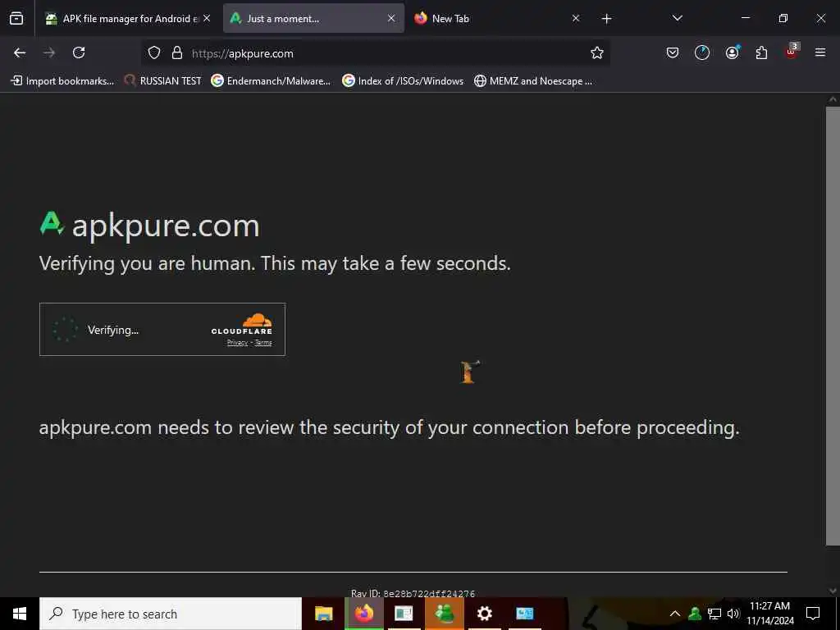Click the Cloudflare Verifying... widget
The height and width of the screenshot is (630, 840).
pos(162,330)
